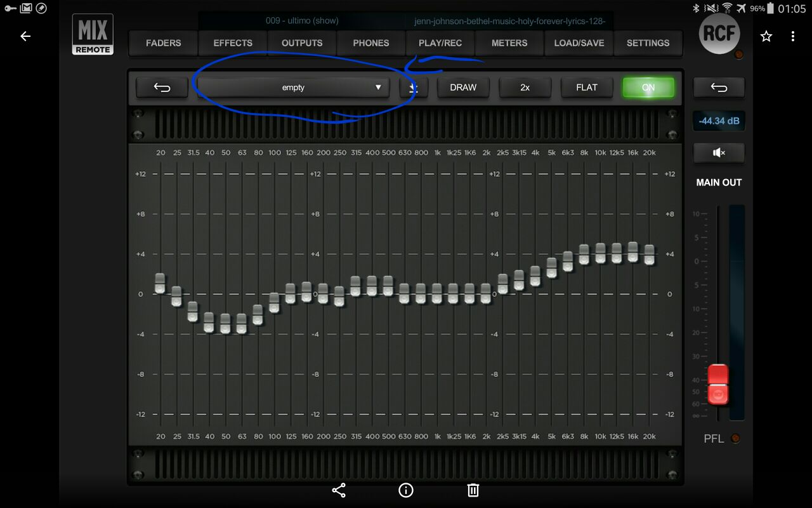812x508 pixels.
Task: Select the 80 Hz EQ slider handle
Action: [258, 315]
